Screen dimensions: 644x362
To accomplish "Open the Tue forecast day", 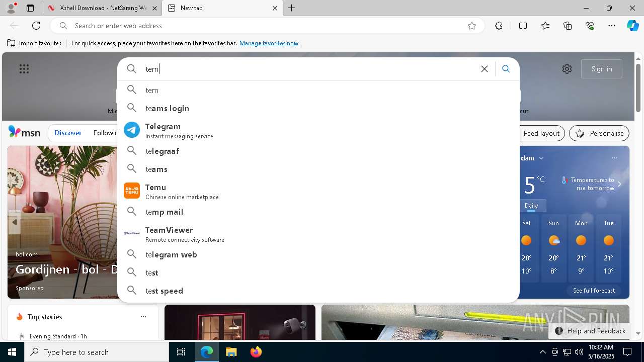I will tap(609, 249).
